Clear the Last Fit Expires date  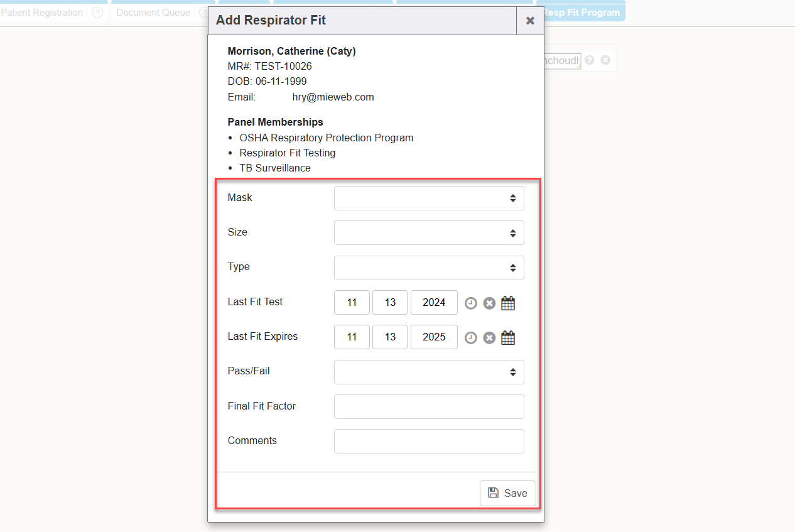point(489,338)
